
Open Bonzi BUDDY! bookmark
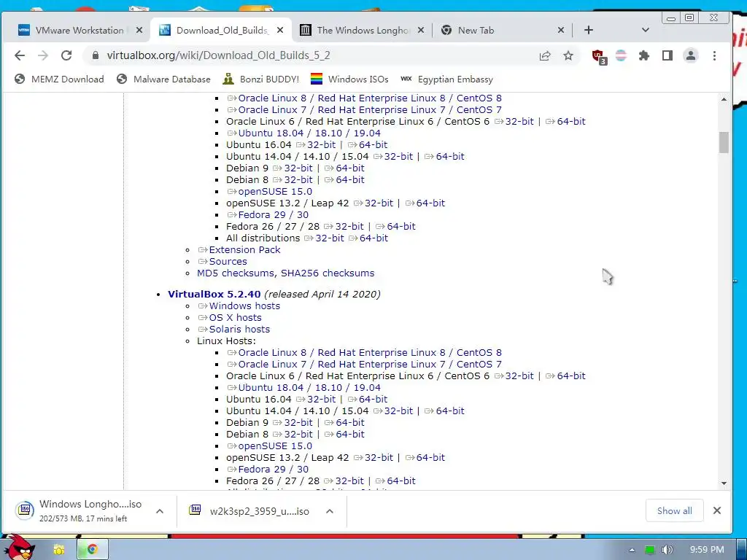261,79
